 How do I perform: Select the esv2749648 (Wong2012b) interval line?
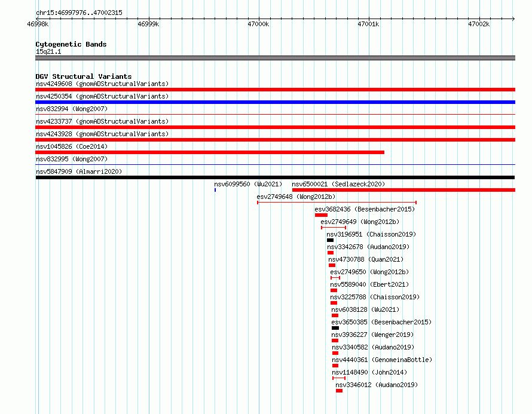click(x=337, y=203)
